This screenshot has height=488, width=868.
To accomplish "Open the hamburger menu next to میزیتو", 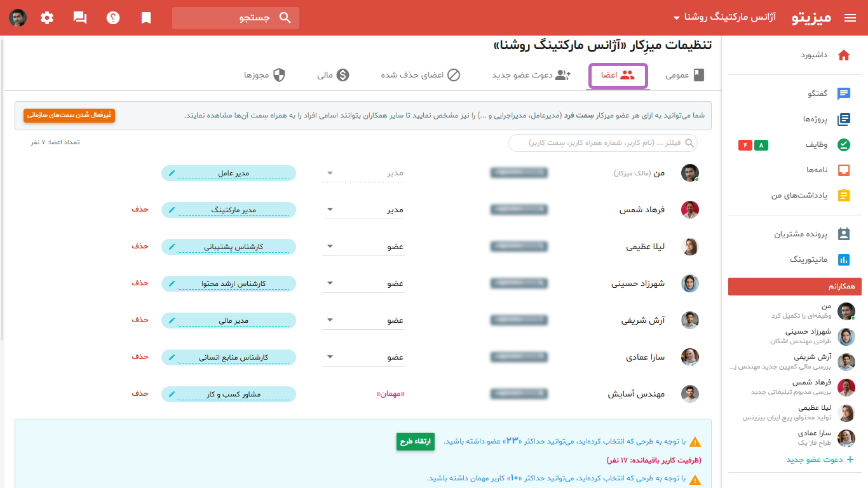I will coord(850,18).
